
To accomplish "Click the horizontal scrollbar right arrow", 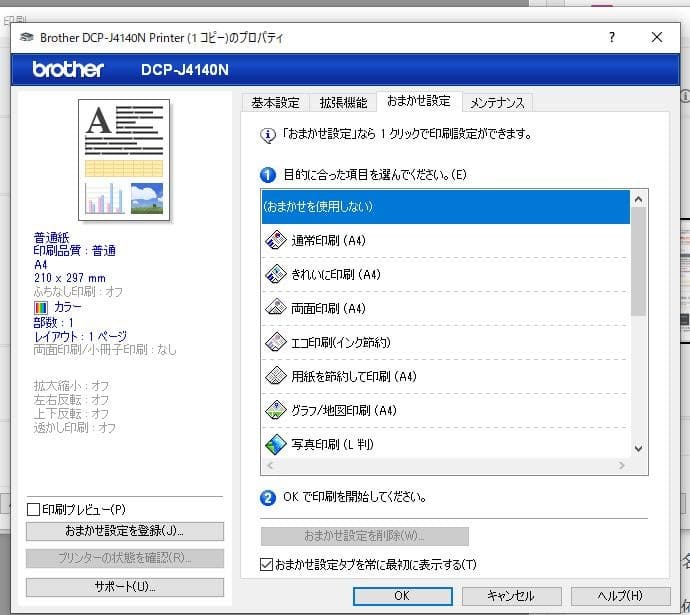I will point(621,465).
